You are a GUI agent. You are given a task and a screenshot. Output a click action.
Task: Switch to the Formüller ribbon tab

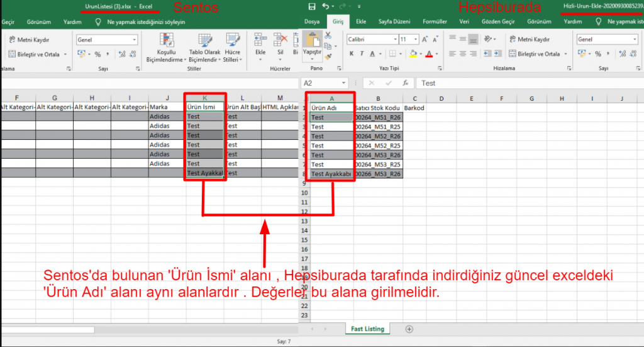point(434,21)
